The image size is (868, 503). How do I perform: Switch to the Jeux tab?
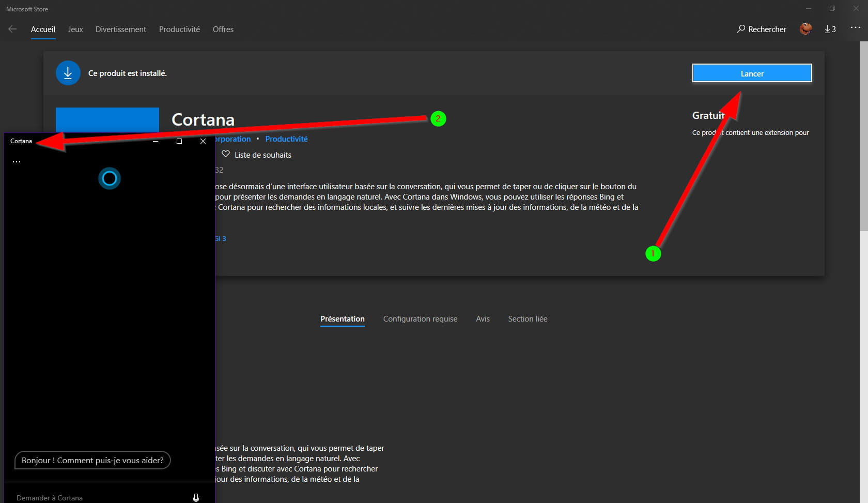(75, 29)
